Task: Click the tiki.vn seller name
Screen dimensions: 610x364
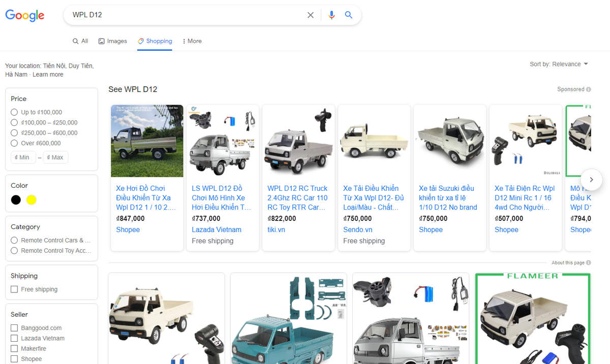Action: [x=276, y=230]
